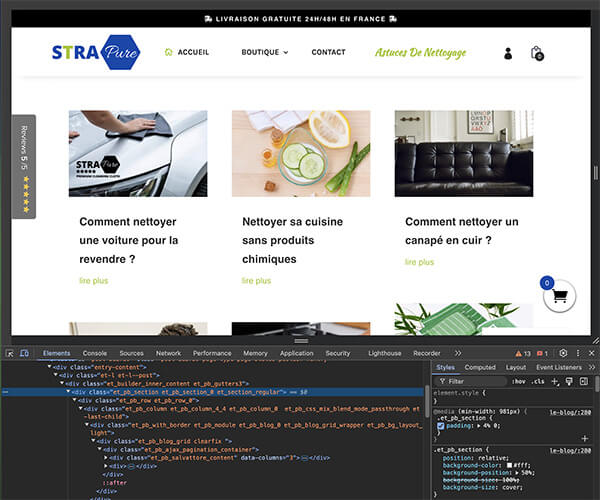Click lire plus under the canapé article
600x500 pixels.
click(419, 262)
